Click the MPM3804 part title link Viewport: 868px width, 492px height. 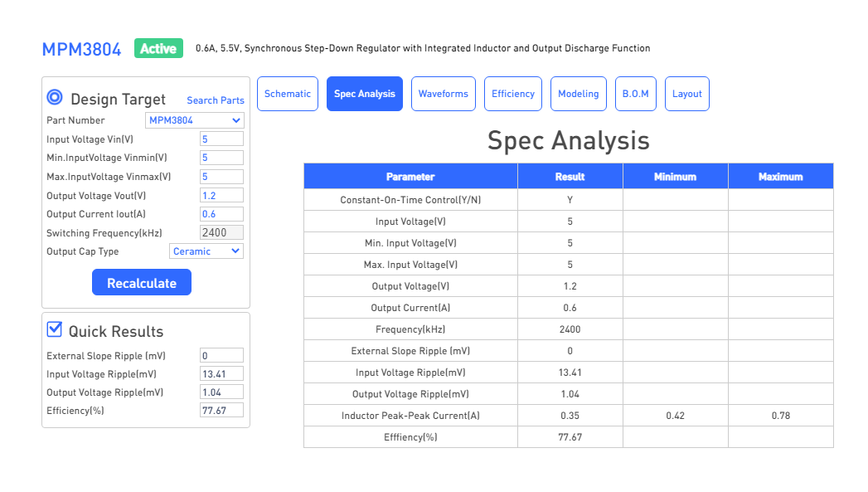click(82, 49)
